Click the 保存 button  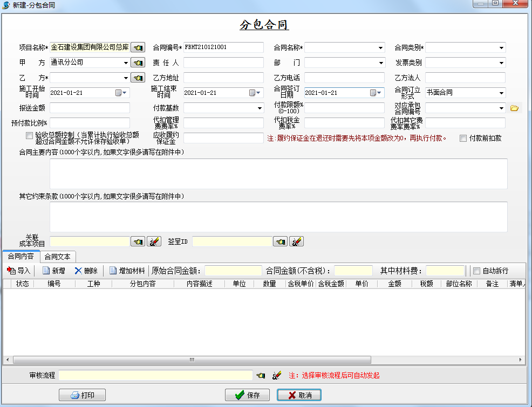[x=247, y=395]
